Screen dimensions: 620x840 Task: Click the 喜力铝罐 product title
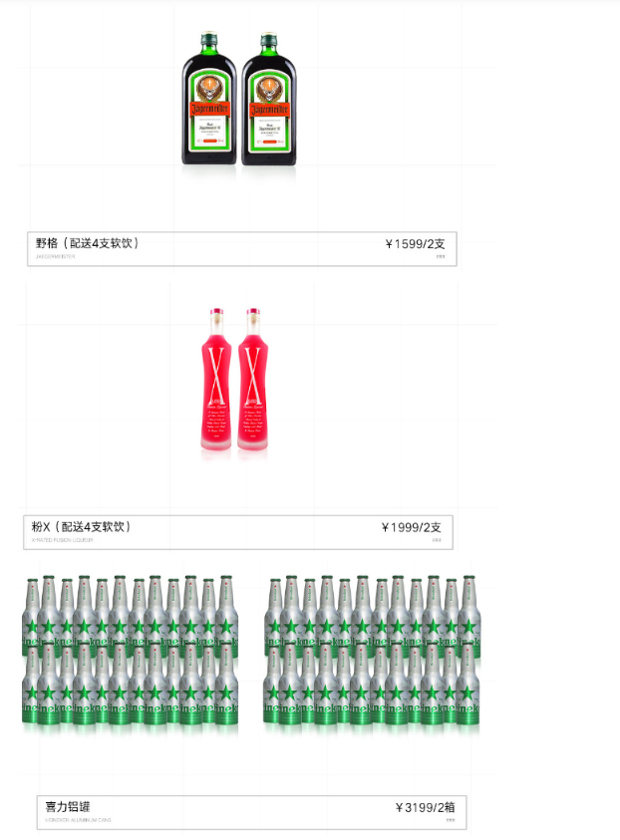pos(68,807)
